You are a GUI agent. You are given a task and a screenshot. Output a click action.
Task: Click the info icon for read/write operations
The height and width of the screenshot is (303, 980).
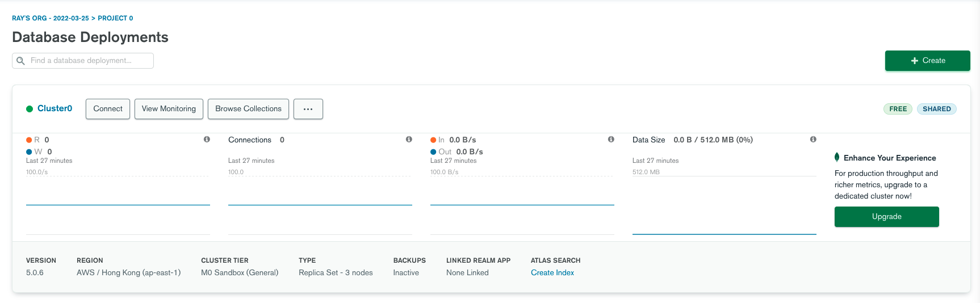click(207, 140)
